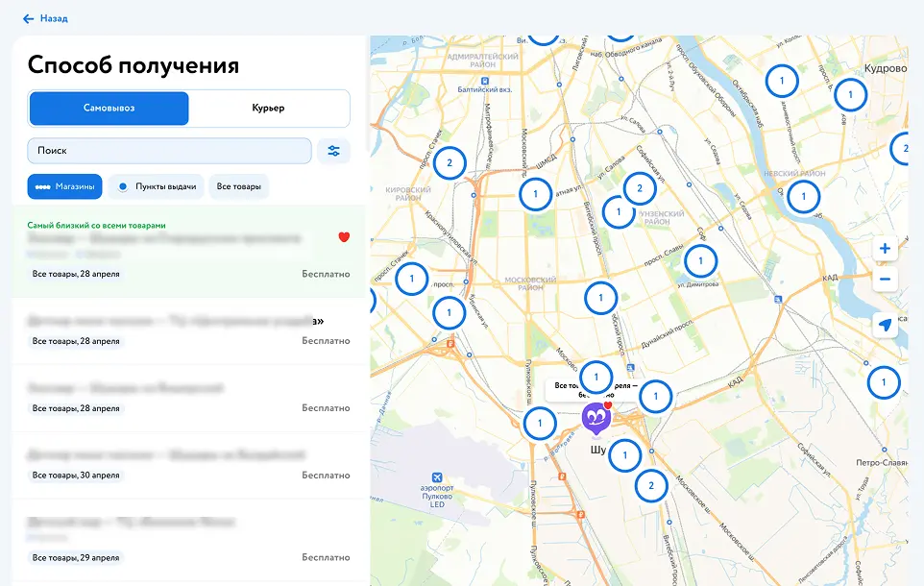Image resolution: width=924 pixels, height=586 pixels.
Task: Click the Поиск search field
Action: (169, 151)
